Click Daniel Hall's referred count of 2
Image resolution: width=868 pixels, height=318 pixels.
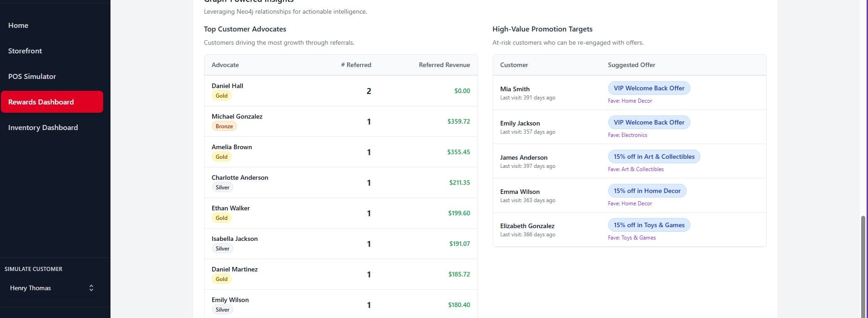(369, 91)
